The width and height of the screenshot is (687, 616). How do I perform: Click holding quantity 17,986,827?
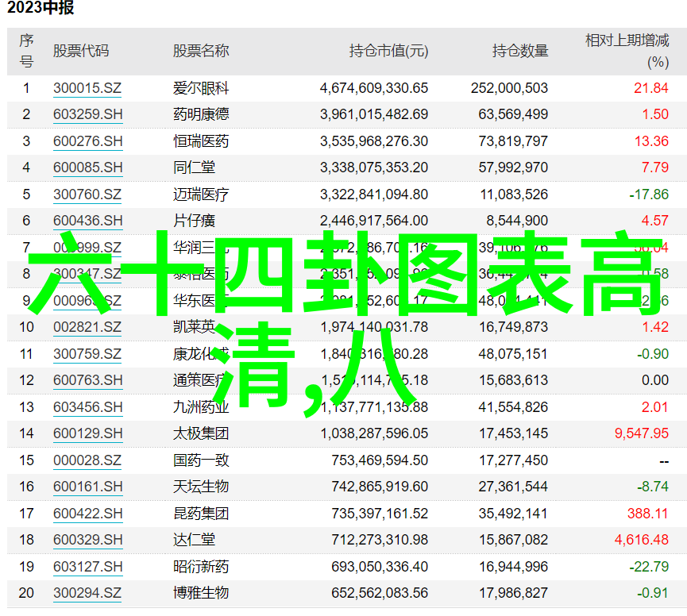click(x=513, y=593)
